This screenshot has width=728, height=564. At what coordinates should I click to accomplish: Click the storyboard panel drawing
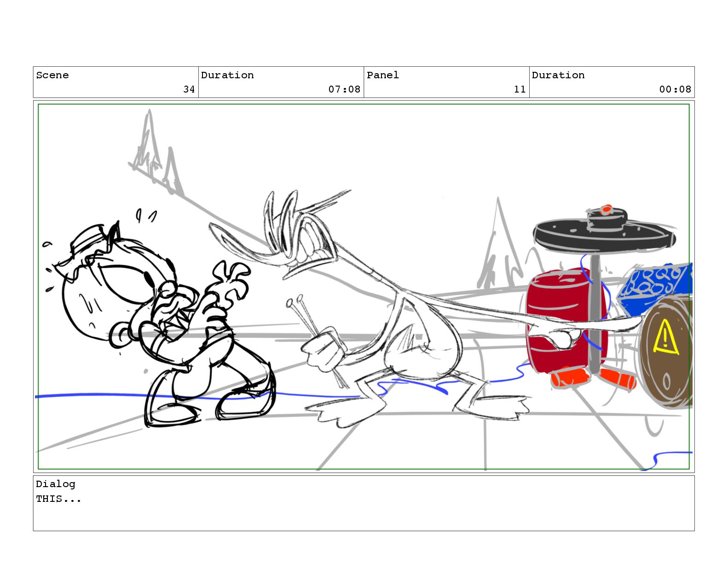(x=364, y=287)
